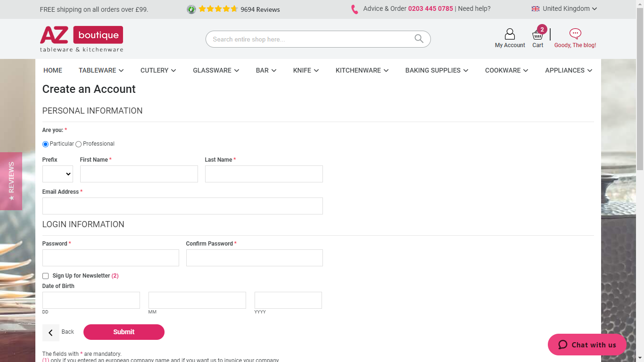Go to the Home menu item
The image size is (644, 362).
click(x=53, y=70)
